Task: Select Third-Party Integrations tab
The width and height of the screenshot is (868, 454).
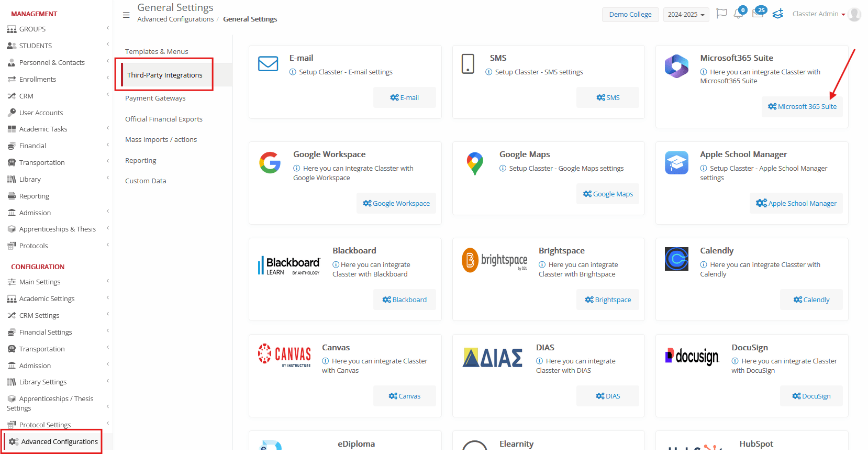Action: tap(164, 75)
